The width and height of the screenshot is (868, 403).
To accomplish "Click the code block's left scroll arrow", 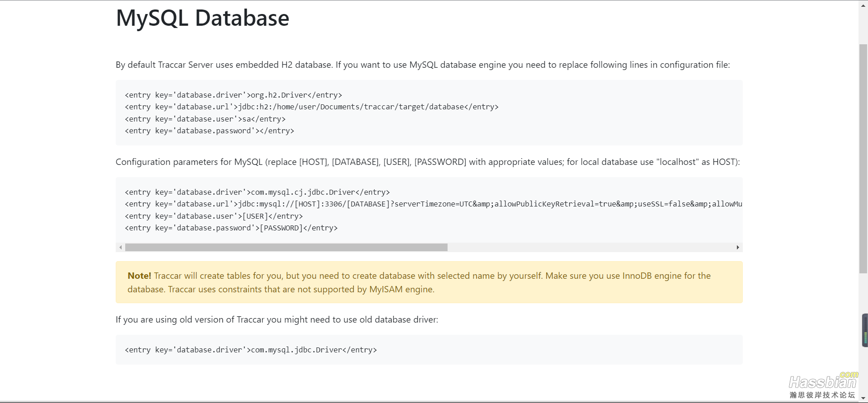I will 120,248.
